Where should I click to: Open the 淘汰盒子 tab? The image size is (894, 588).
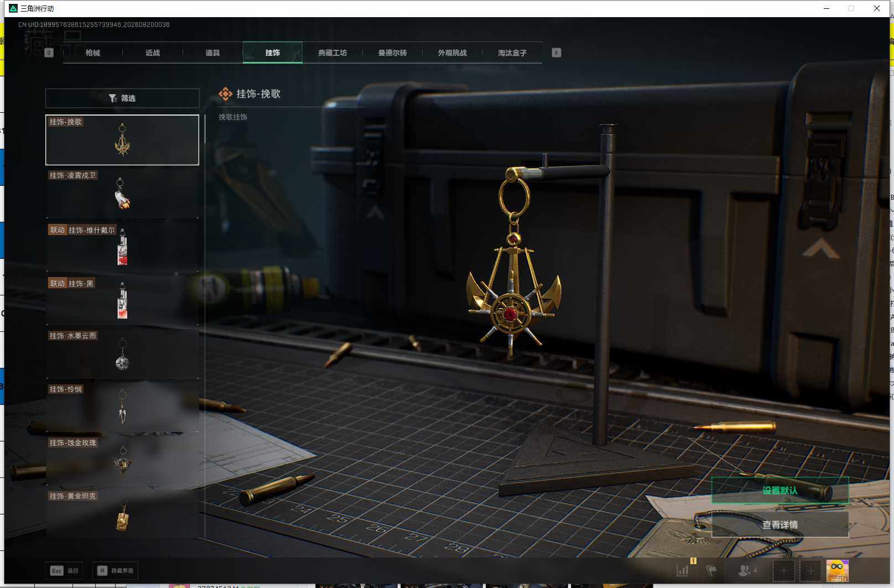512,53
